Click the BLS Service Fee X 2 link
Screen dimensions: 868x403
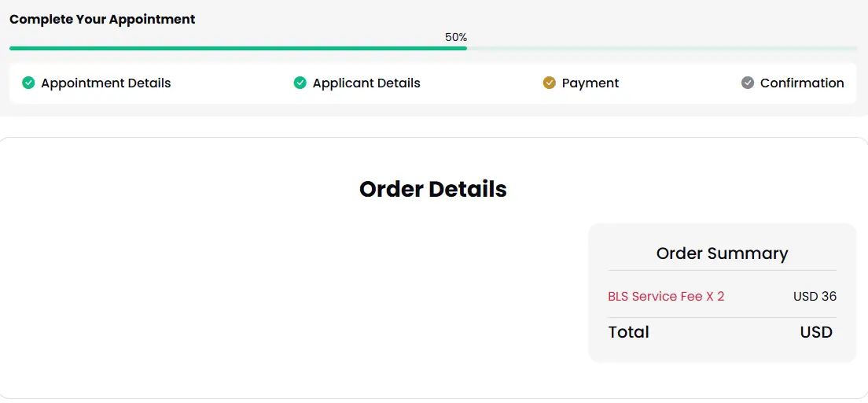point(666,297)
